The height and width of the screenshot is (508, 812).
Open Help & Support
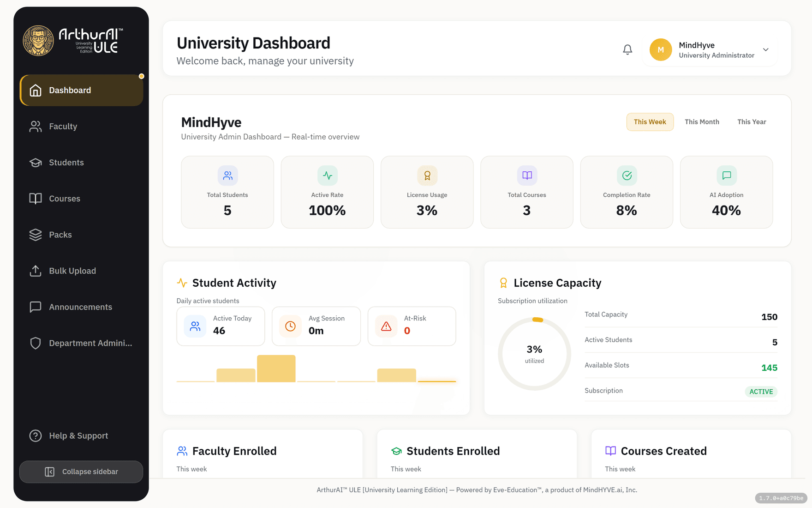pyautogui.click(x=81, y=435)
